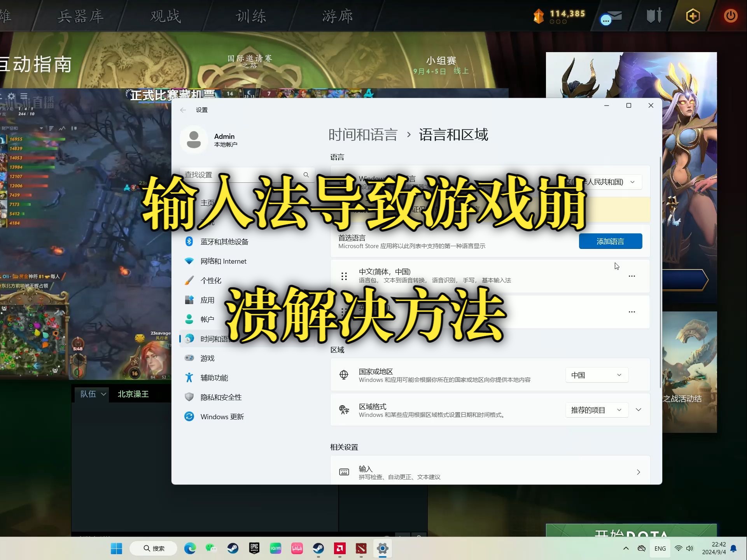Click the Admin account avatar

pyautogui.click(x=194, y=140)
